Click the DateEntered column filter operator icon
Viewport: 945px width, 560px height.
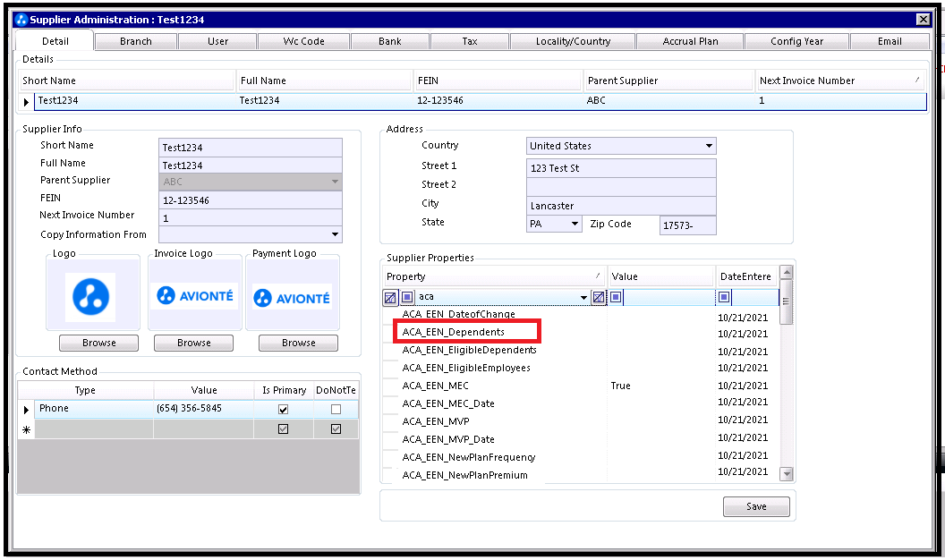point(724,297)
